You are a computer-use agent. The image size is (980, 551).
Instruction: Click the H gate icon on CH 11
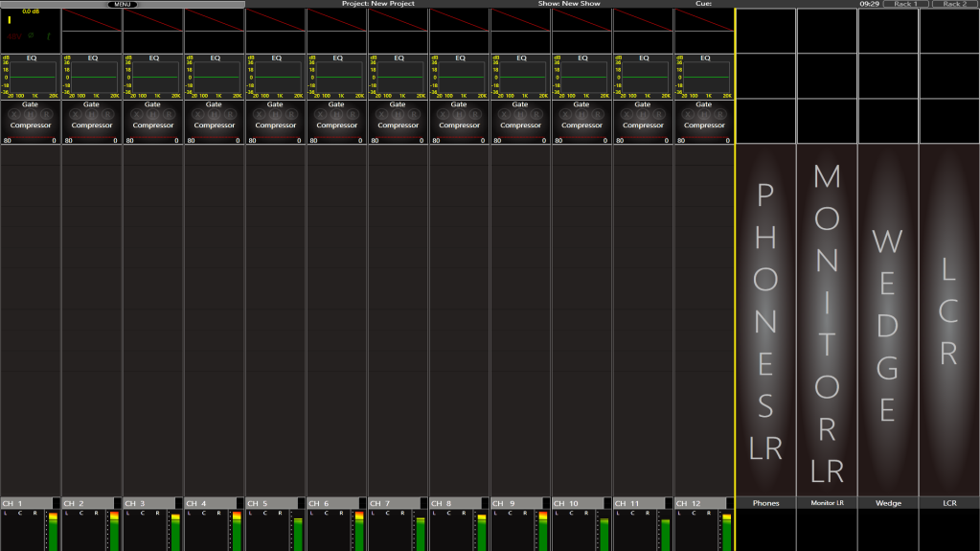click(643, 114)
